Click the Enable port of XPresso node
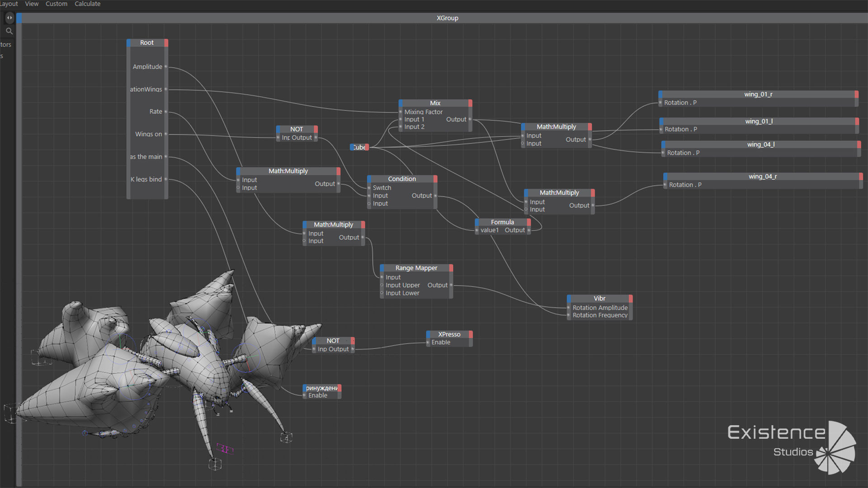 (428, 343)
